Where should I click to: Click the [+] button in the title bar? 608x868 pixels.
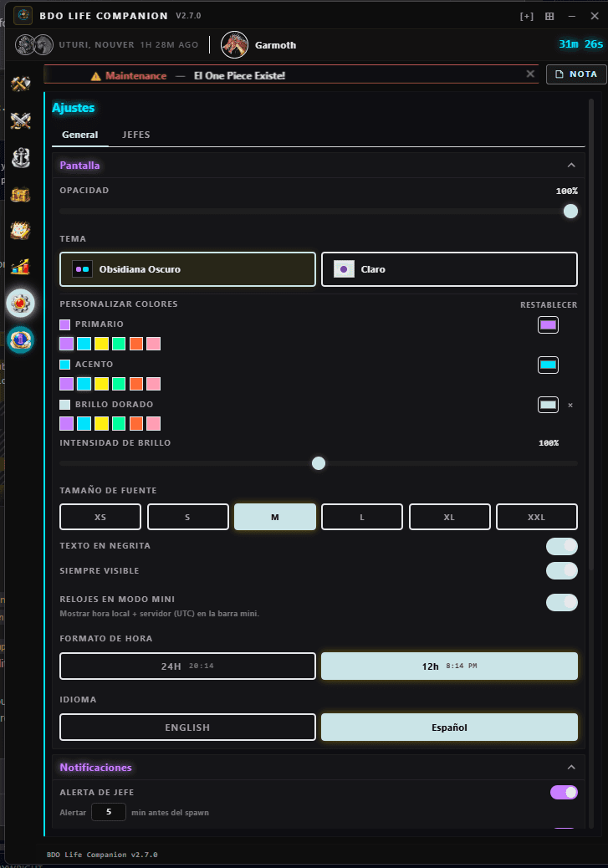tap(527, 16)
